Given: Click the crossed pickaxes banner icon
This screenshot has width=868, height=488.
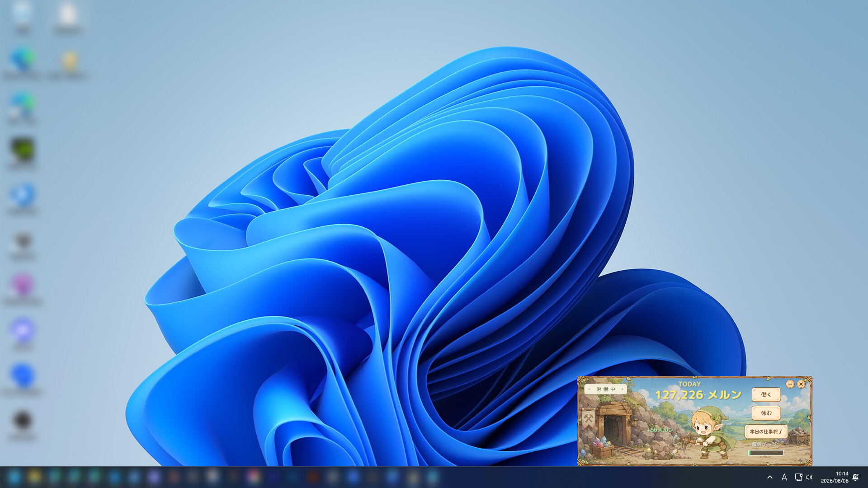Looking at the screenshot, I should [x=588, y=419].
